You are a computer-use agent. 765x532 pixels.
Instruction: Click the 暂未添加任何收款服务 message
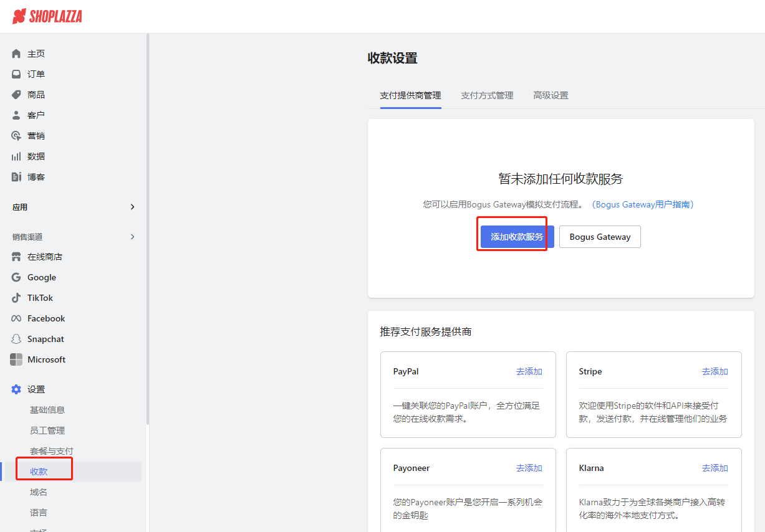561,179
